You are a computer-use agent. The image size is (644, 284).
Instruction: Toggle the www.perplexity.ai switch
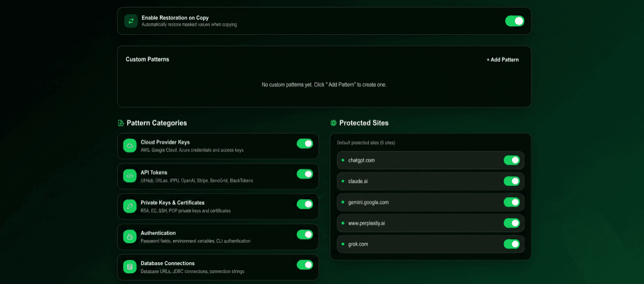pyautogui.click(x=512, y=223)
